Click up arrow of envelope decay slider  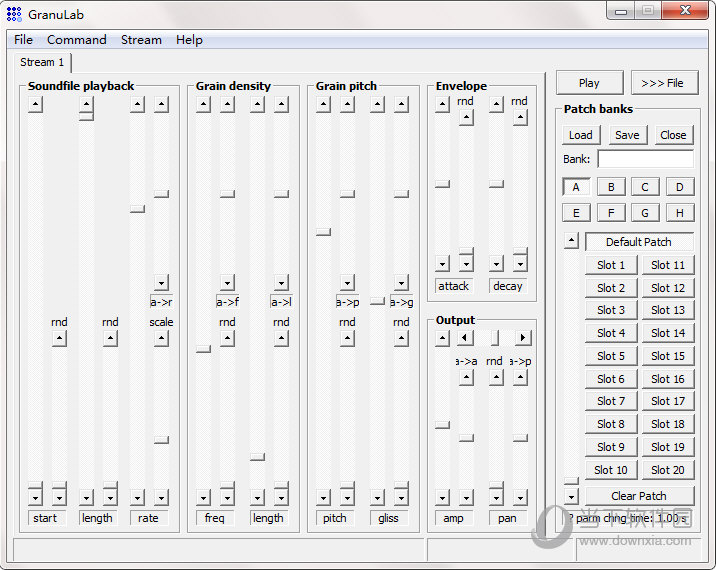click(x=496, y=105)
